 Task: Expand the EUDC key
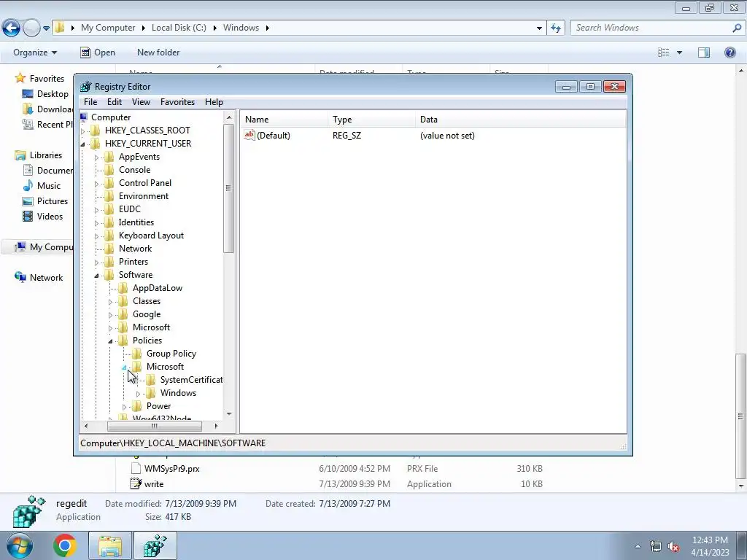(97, 209)
